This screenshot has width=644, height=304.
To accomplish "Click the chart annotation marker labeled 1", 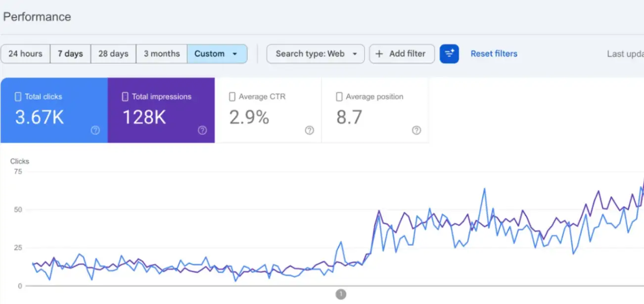I will tap(340, 294).
